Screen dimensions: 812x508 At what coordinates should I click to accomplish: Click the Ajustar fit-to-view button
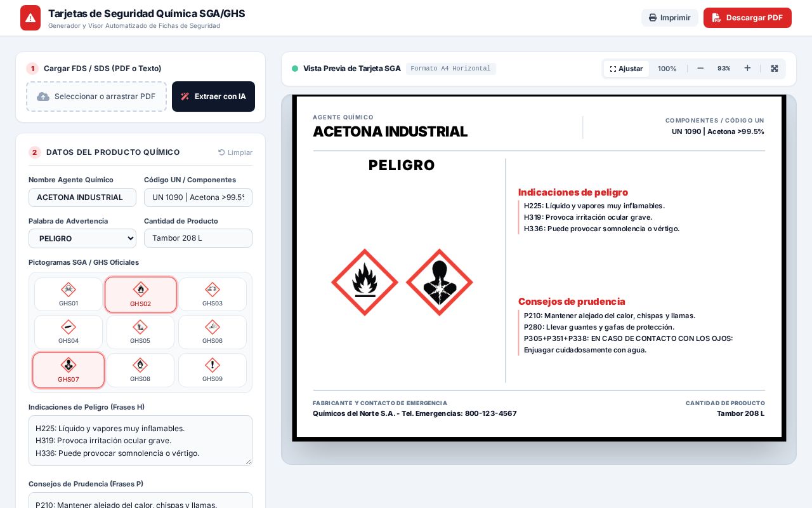626,69
